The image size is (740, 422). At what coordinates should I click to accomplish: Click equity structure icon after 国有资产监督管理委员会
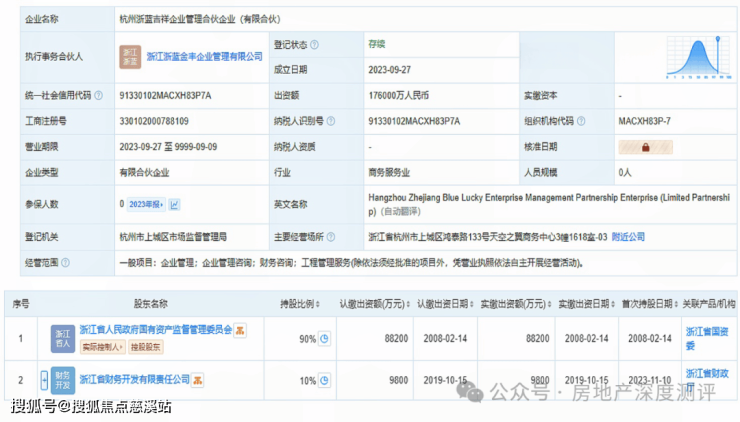click(x=240, y=330)
